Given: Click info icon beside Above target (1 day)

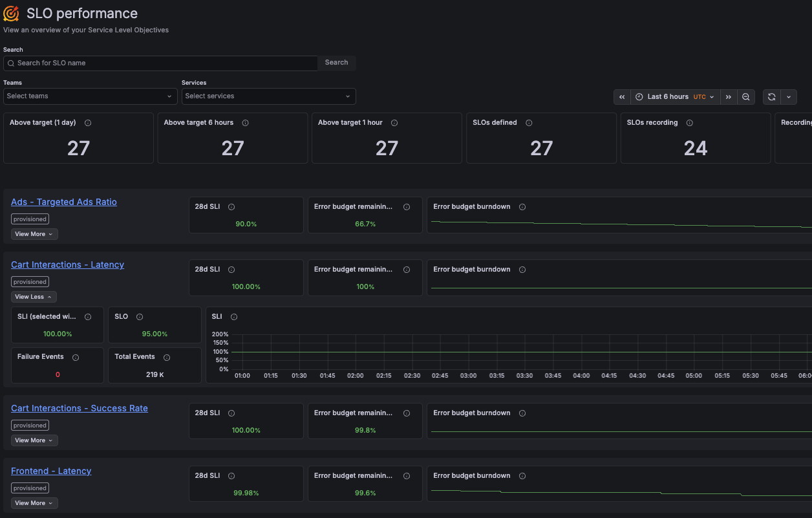Looking at the screenshot, I should click(88, 123).
